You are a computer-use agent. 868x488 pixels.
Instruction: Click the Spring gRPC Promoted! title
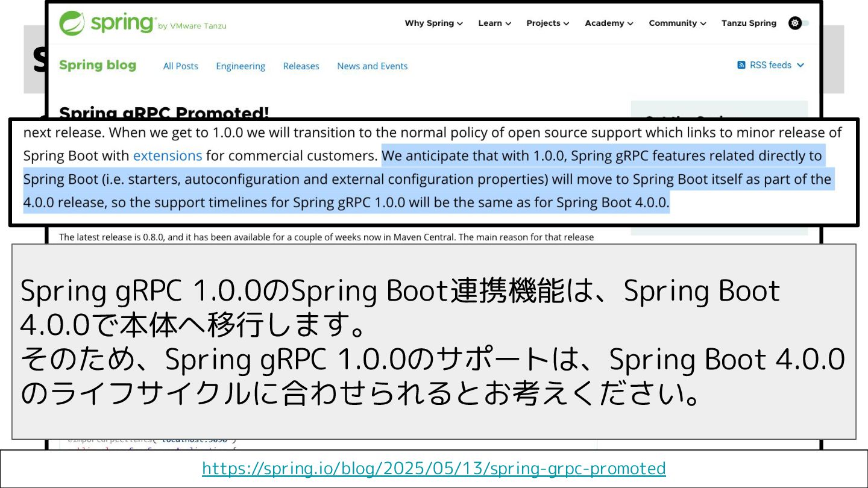click(164, 112)
